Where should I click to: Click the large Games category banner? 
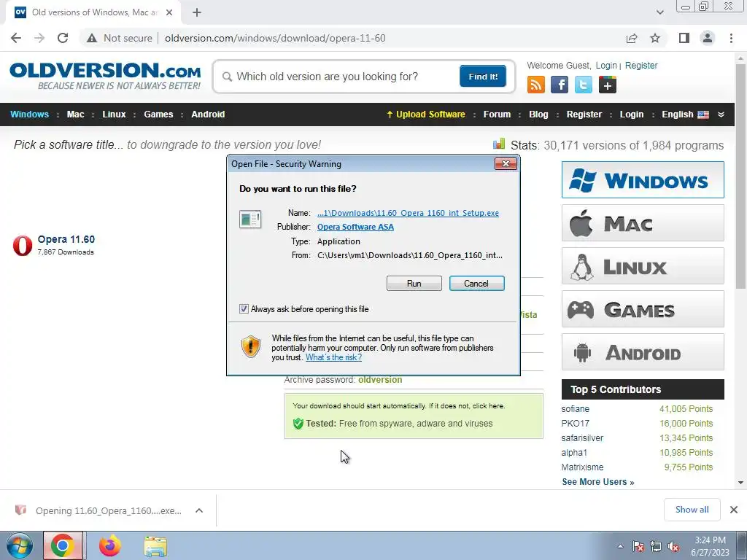pyautogui.click(x=643, y=309)
